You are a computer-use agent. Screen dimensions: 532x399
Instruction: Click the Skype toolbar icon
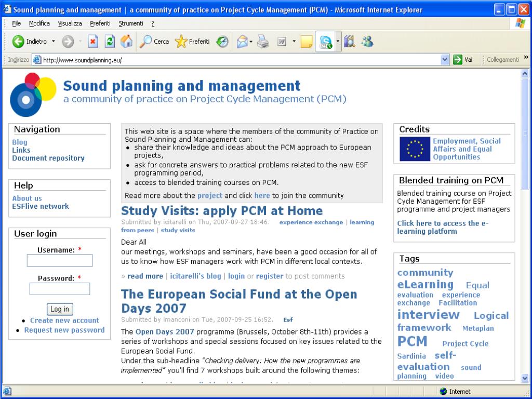click(x=325, y=42)
